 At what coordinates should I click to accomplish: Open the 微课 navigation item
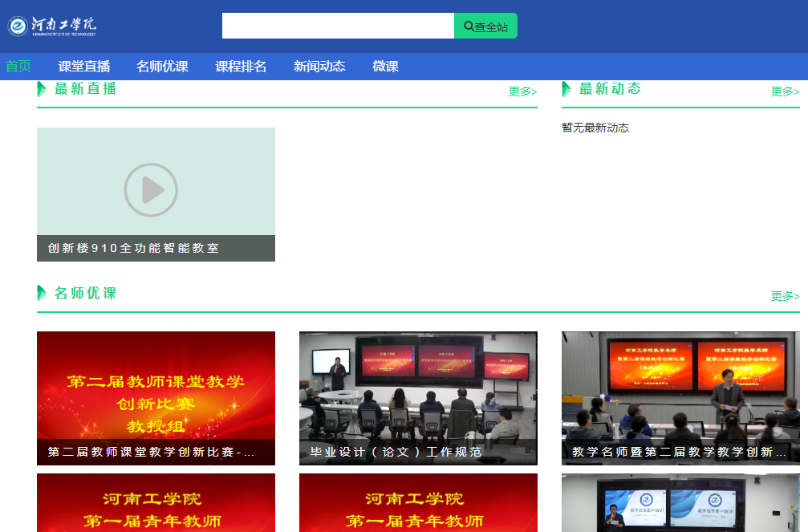point(385,67)
